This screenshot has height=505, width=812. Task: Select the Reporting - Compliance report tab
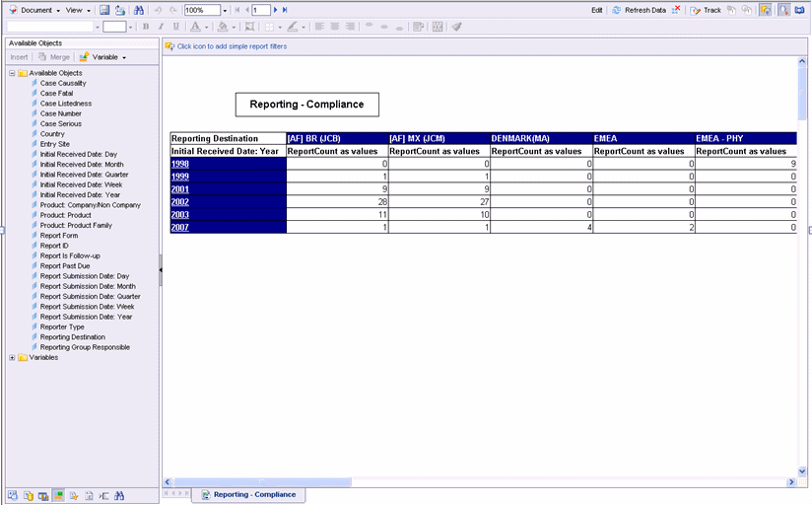tap(253, 494)
